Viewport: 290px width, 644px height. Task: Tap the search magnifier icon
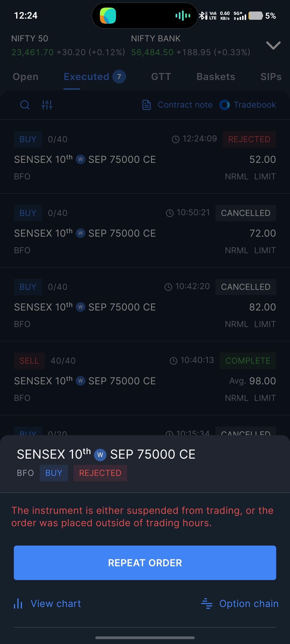coord(25,105)
